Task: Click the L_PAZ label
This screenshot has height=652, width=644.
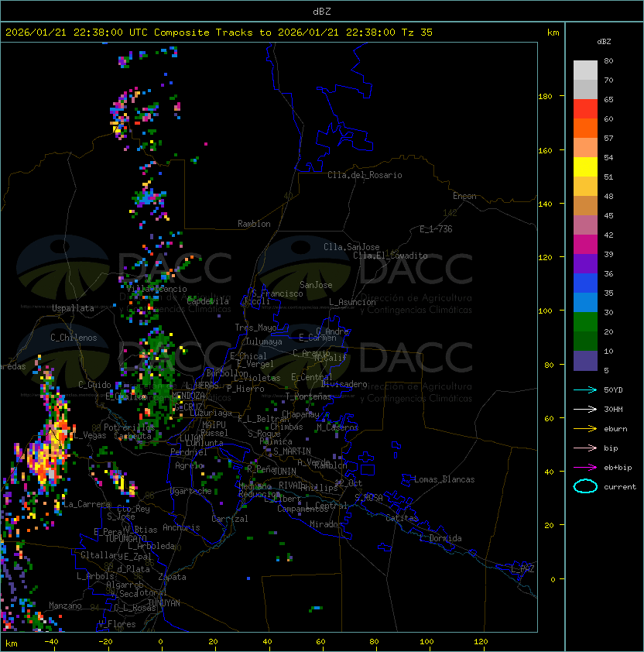Action: (523, 569)
